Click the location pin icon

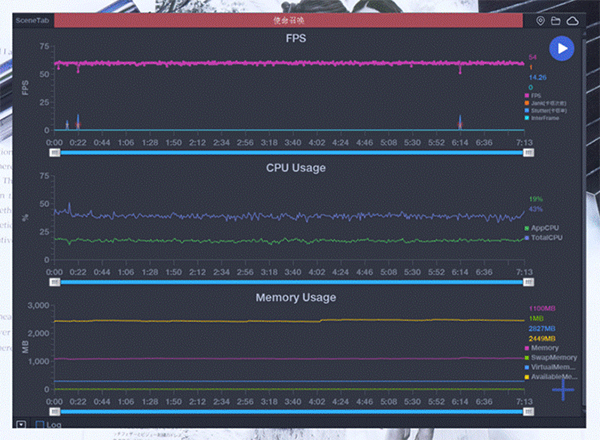[541, 20]
